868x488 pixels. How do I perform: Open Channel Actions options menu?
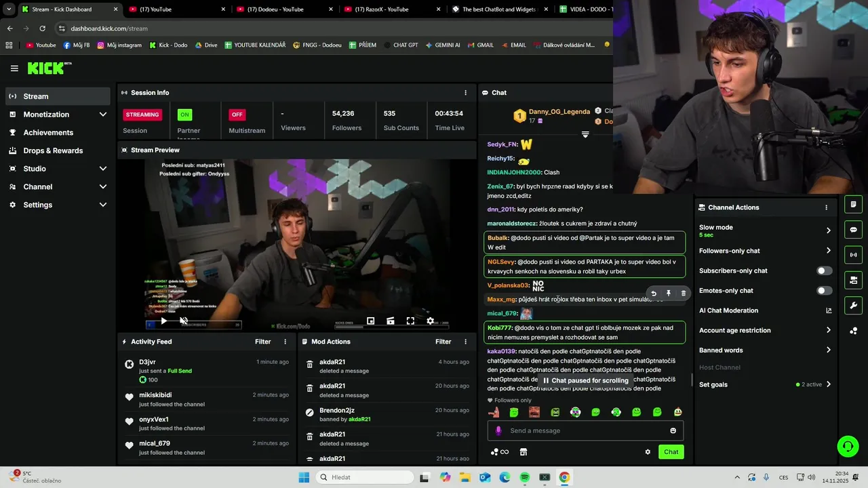click(x=826, y=207)
